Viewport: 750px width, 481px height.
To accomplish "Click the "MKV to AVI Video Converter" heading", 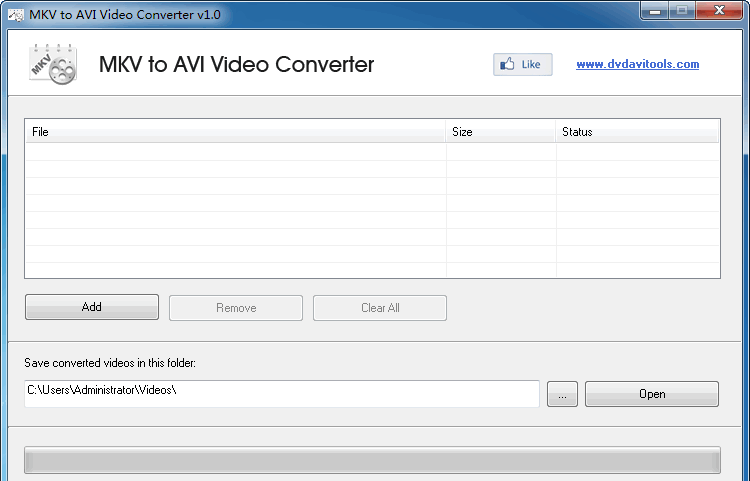I will click(x=236, y=65).
